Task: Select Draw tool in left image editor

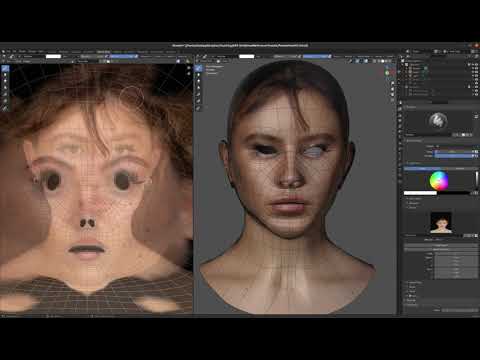Action: click(x=5, y=68)
